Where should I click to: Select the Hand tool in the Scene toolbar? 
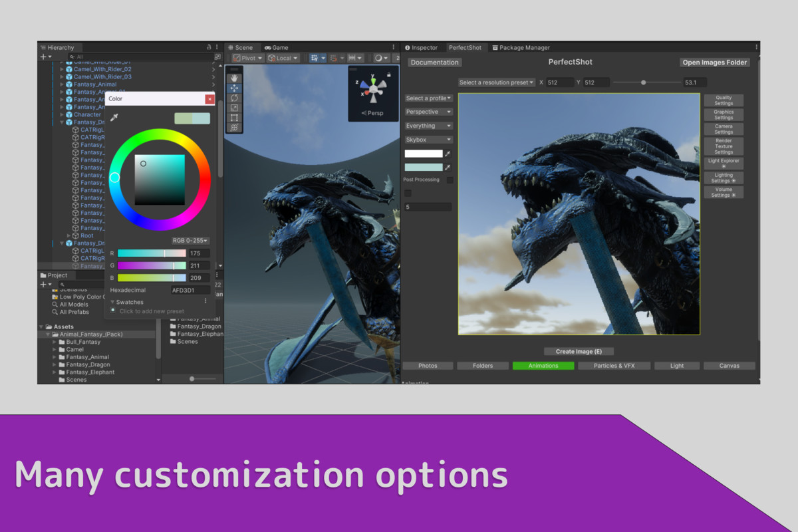click(234, 78)
